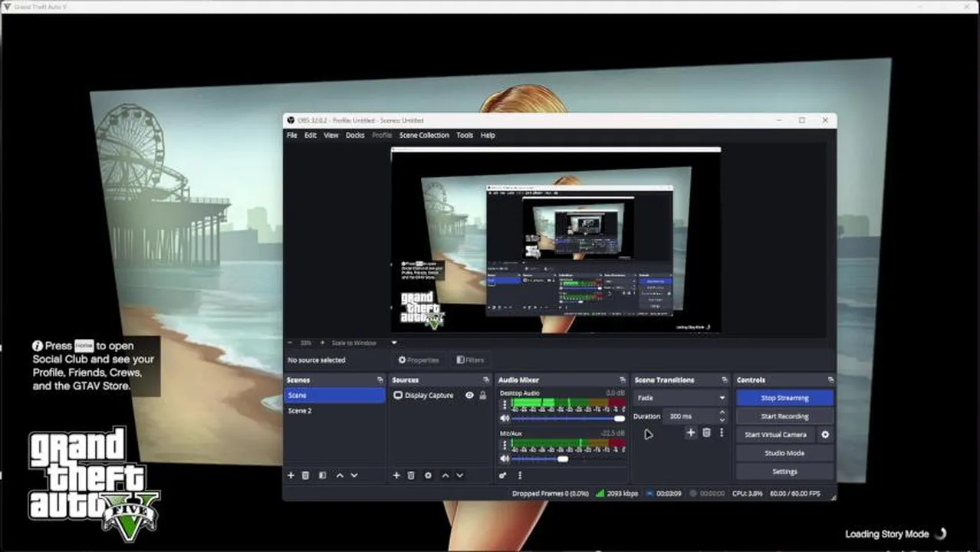Open transition properties three-dot menu
980x552 pixels.
click(722, 433)
